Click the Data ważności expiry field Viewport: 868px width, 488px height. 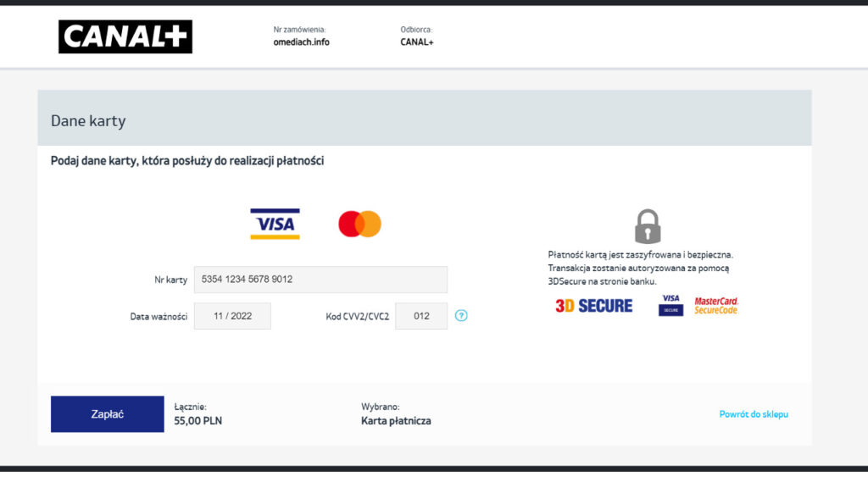pos(232,316)
